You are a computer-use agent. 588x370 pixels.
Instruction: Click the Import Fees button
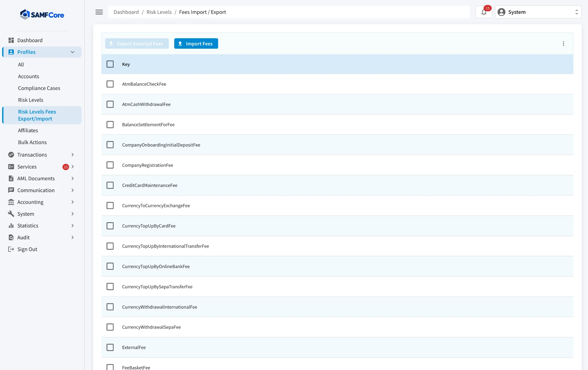(x=196, y=43)
